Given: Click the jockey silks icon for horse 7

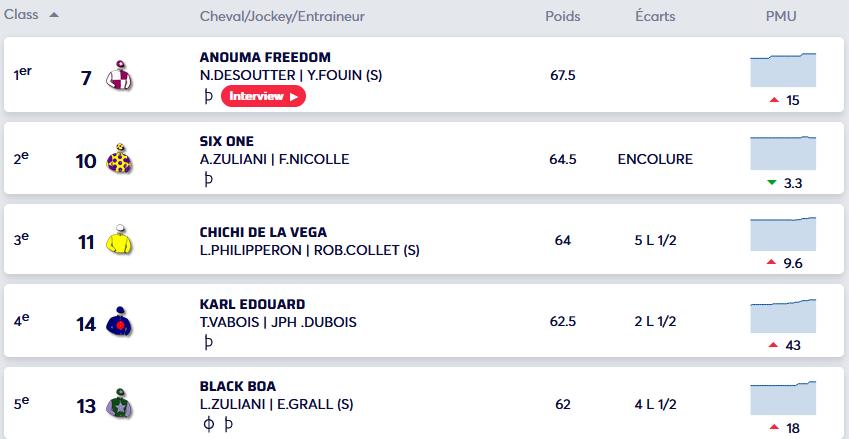Looking at the screenshot, I should coord(119,77).
